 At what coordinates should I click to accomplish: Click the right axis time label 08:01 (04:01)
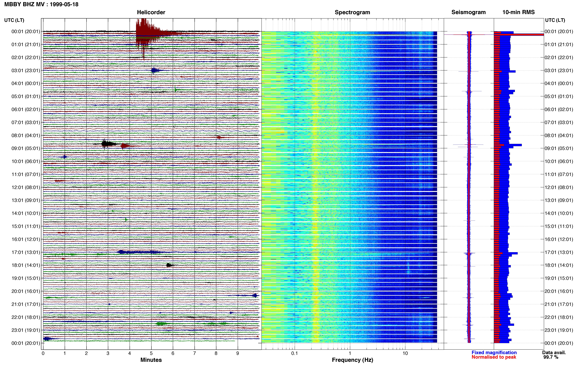559,136
